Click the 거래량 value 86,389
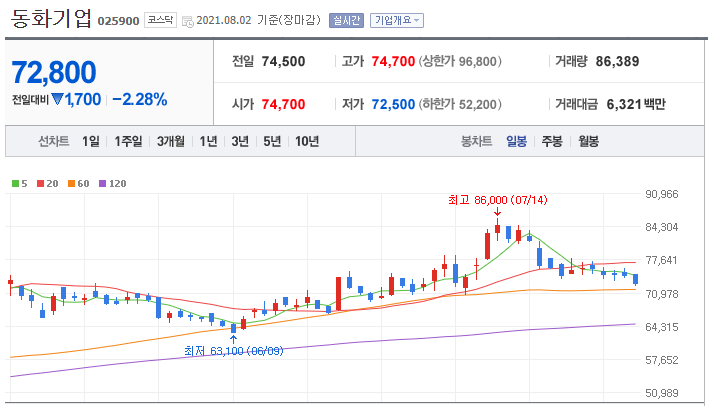Viewport: 708px width, 406px height. 617,61
